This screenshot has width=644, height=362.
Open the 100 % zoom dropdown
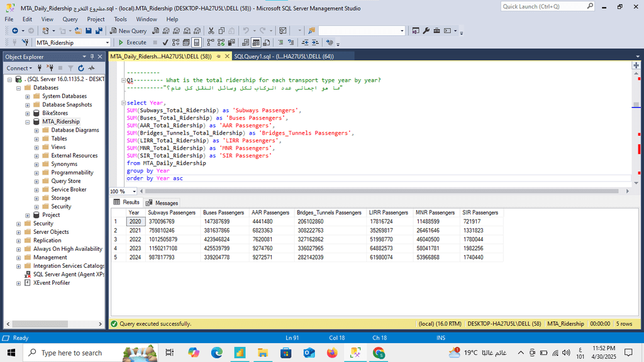pos(134,191)
